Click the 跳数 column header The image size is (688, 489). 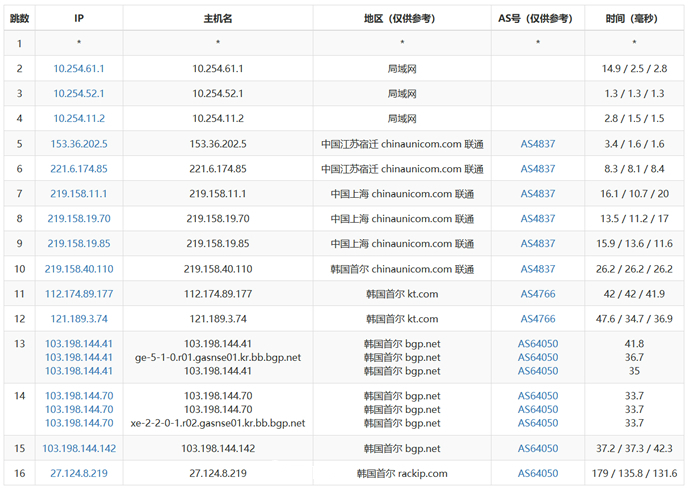[x=19, y=18]
